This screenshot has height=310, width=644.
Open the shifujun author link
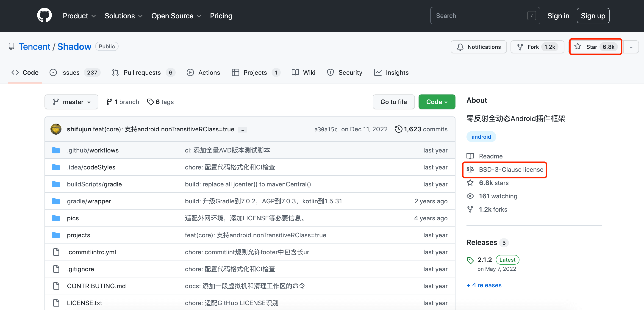click(x=79, y=129)
